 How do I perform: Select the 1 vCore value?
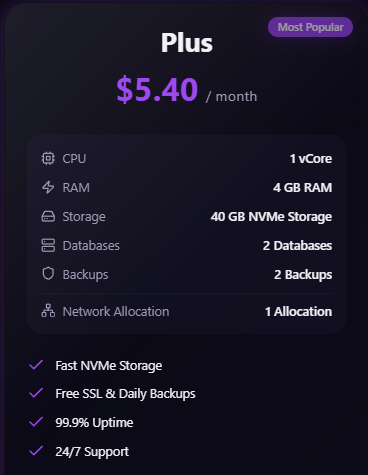[x=311, y=159]
